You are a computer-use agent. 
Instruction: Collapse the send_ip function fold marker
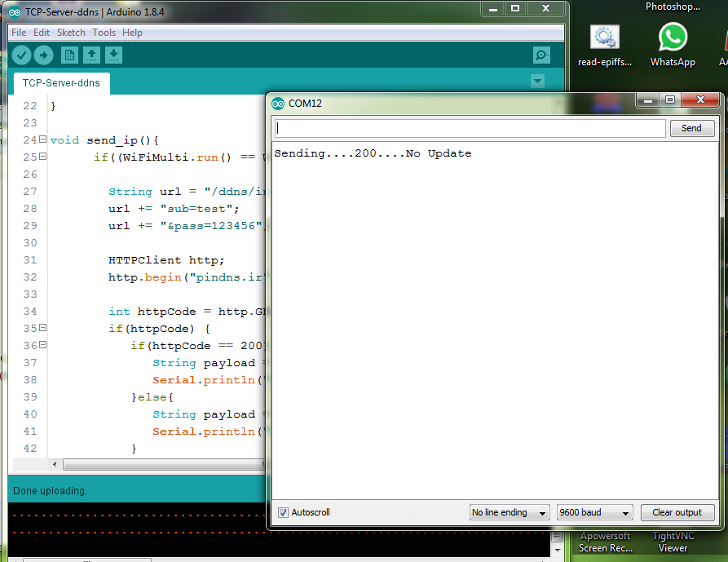(x=42, y=139)
